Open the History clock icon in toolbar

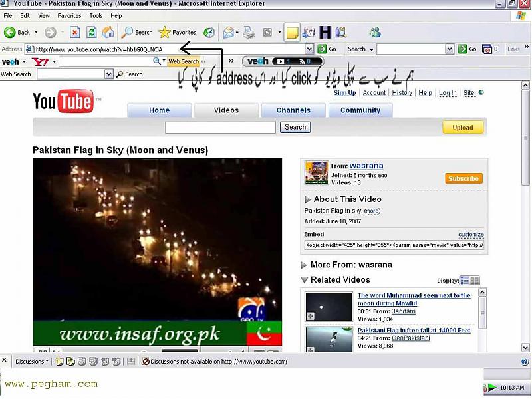(209, 32)
